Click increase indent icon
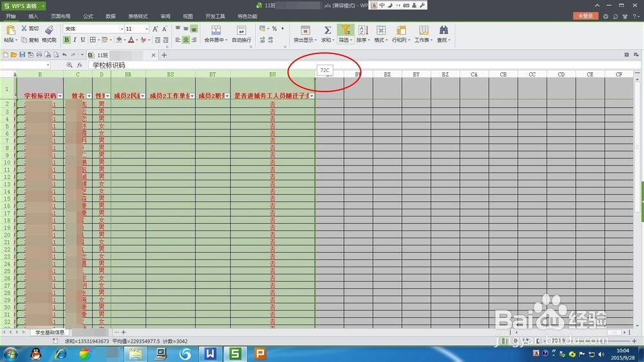 point(166,40)
